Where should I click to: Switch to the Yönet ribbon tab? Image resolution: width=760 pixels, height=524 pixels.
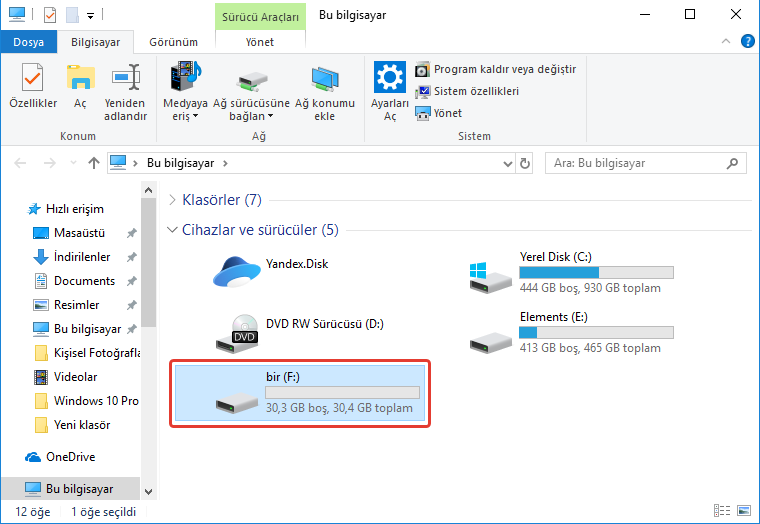point(259,43)
